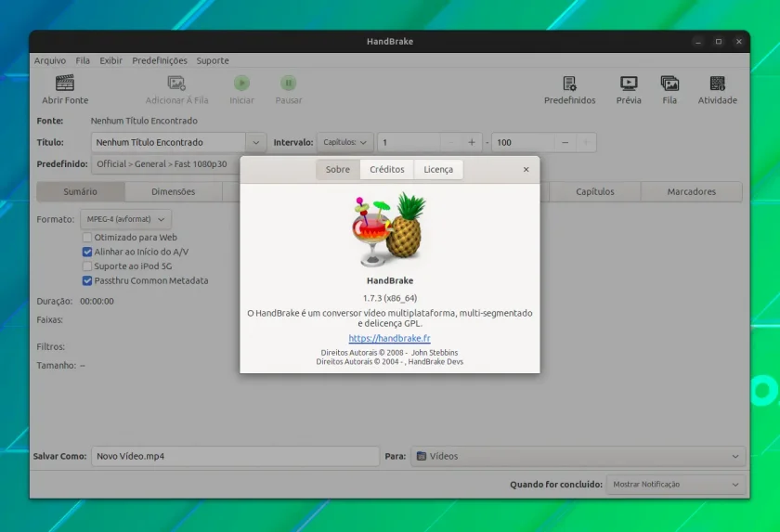Image resolution: width=780 pixels, height=532 pixels.
Task: Increase start chapter with plus button
Action: coord(472,142)
